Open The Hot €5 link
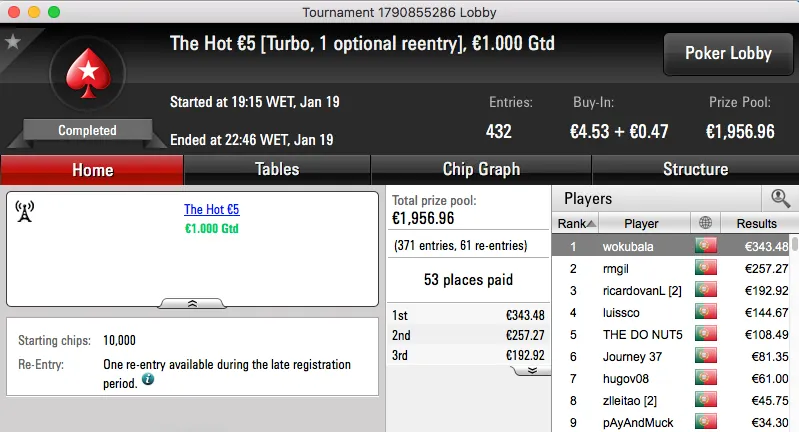 (211, 210)
